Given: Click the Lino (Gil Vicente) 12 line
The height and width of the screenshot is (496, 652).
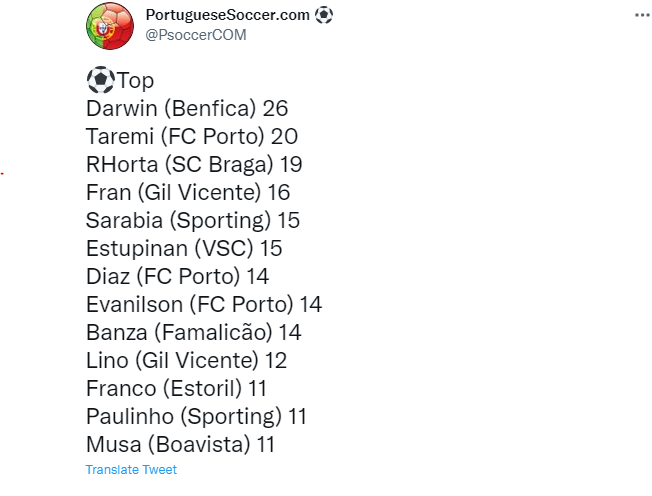Looking at the screenshot, I should pos(186,360).
